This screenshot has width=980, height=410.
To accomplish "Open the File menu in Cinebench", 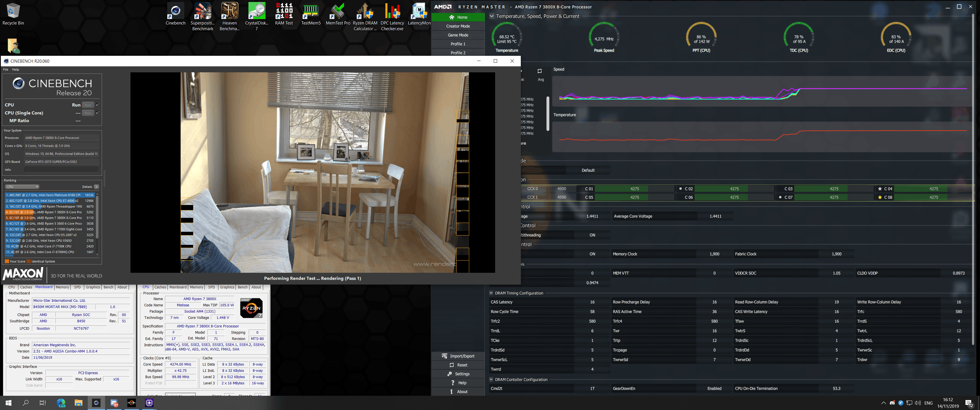I will [x=6, y=69].
